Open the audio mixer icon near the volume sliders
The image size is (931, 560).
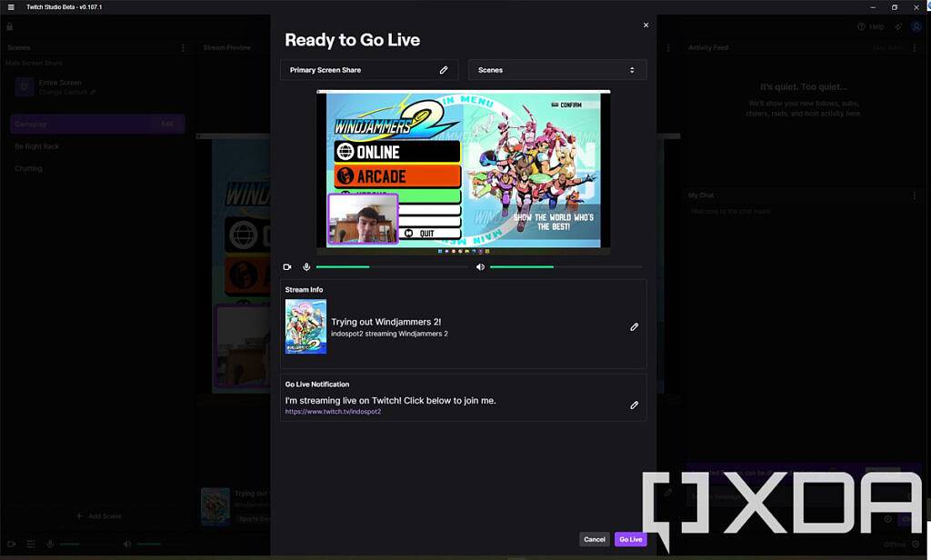[31, 544]
